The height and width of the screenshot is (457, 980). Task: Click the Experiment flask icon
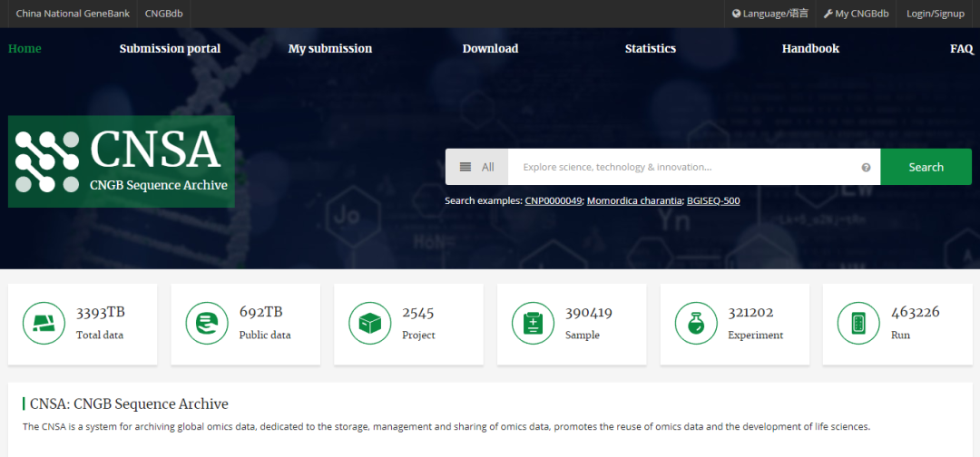[696, 323]
